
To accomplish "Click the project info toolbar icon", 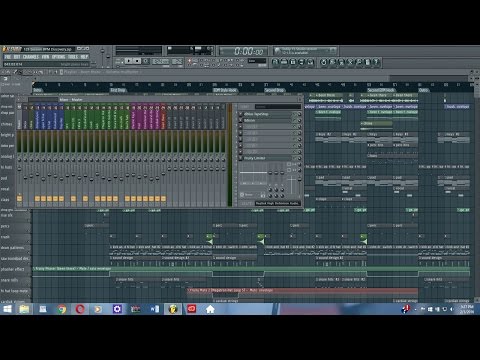I will pos(367,62).
